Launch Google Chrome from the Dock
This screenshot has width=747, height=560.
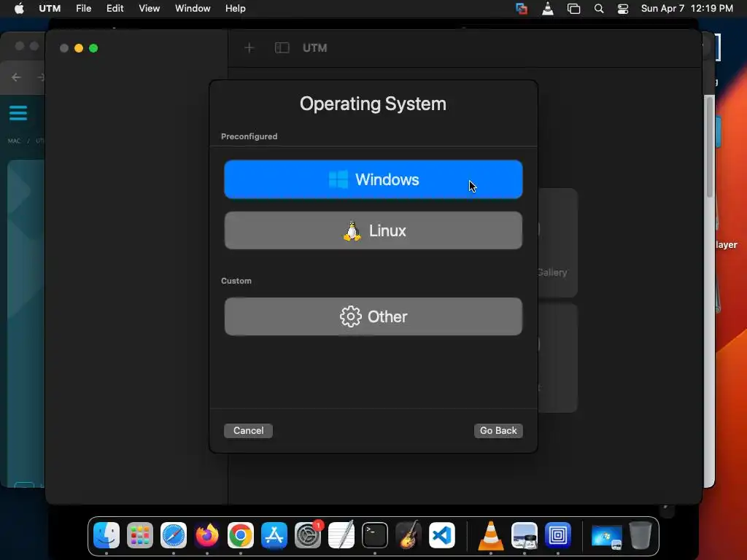coord(241,535)
